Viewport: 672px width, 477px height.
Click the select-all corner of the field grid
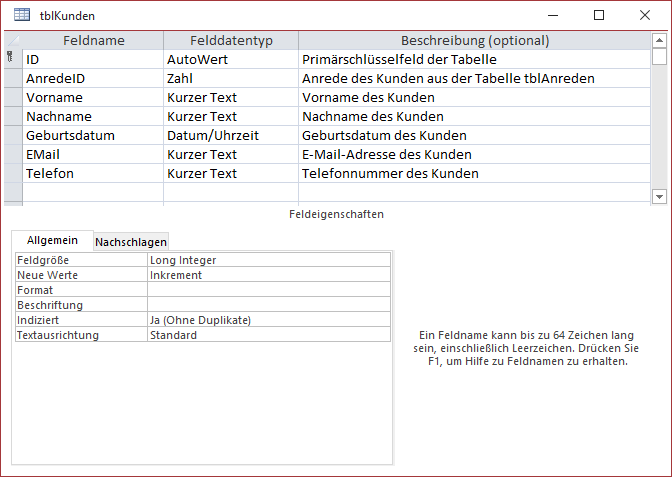click(x=13, y=41)
